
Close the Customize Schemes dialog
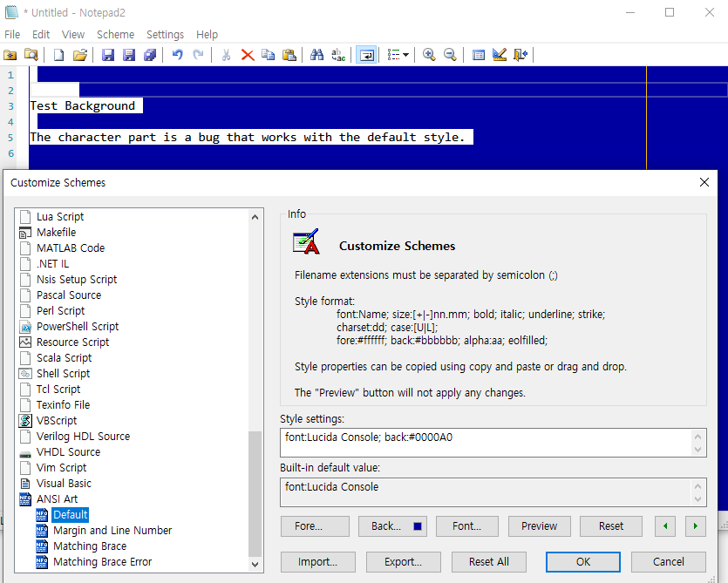[704, 182]
